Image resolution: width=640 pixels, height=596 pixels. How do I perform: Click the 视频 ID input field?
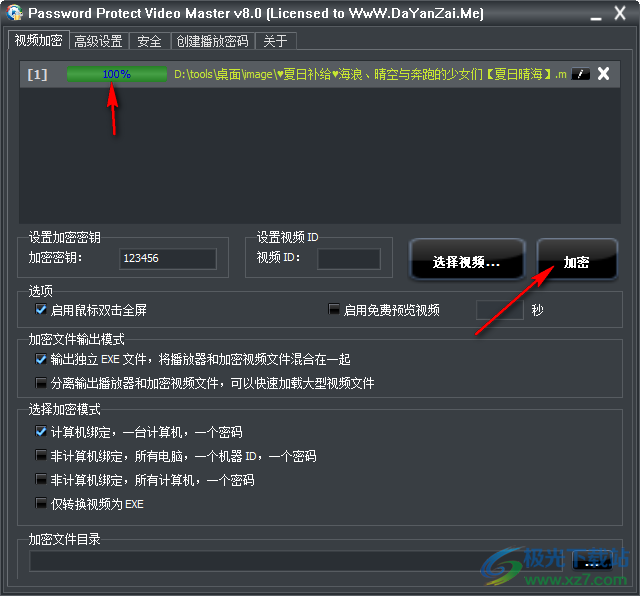coord(349,259)
